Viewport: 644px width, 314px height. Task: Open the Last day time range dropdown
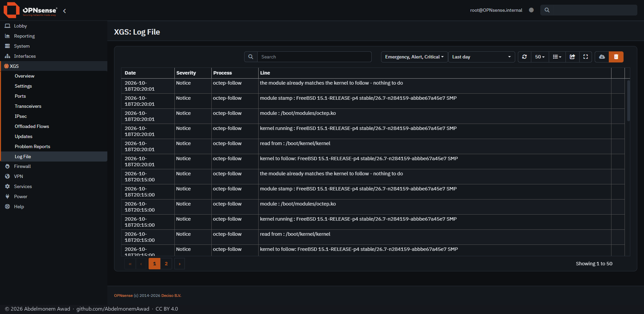pos(481,57)
